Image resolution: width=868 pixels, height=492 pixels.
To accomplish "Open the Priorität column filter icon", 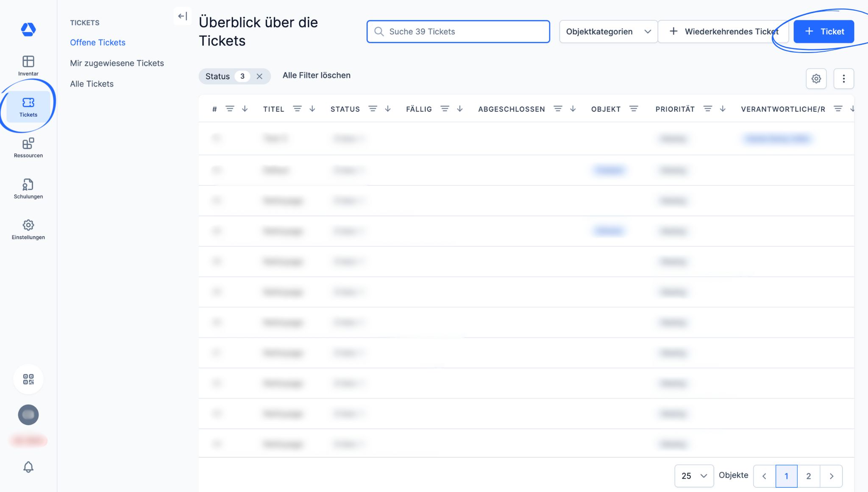I will tap(707, 109).
